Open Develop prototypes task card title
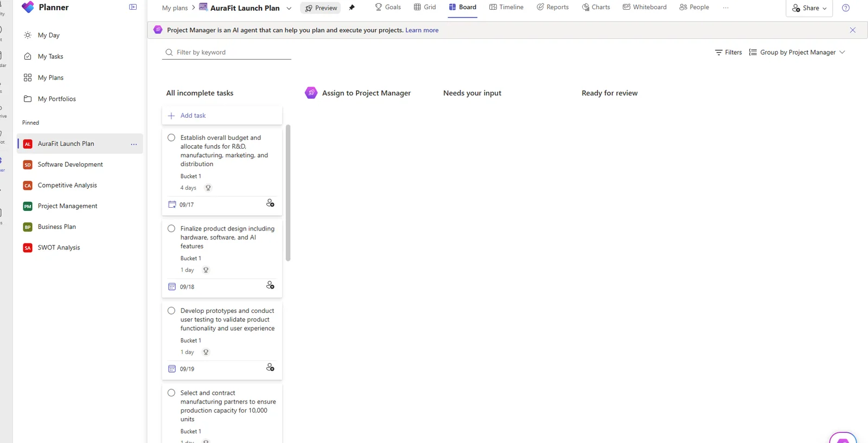This screenshot has height=443, width=868. [x=227, y=319]
